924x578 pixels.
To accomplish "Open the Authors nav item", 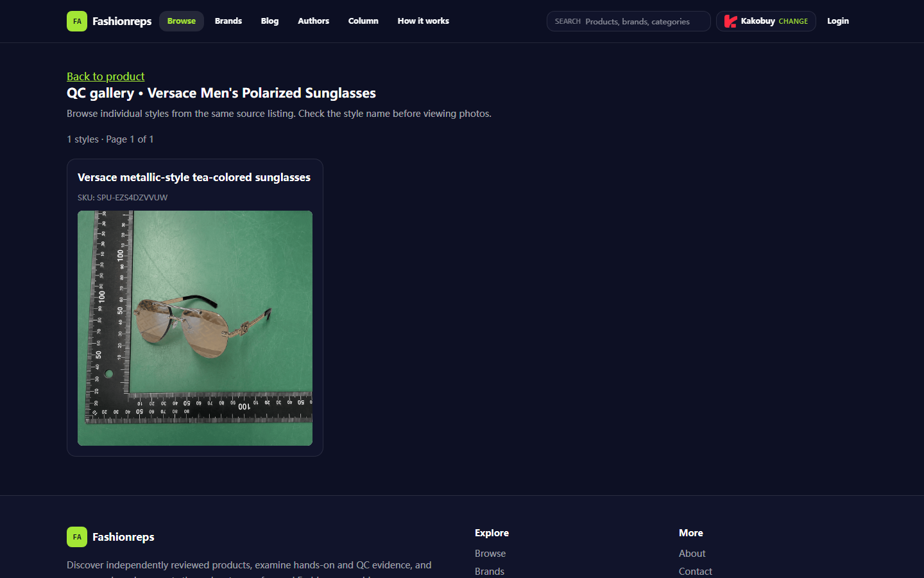I will 313,21.
